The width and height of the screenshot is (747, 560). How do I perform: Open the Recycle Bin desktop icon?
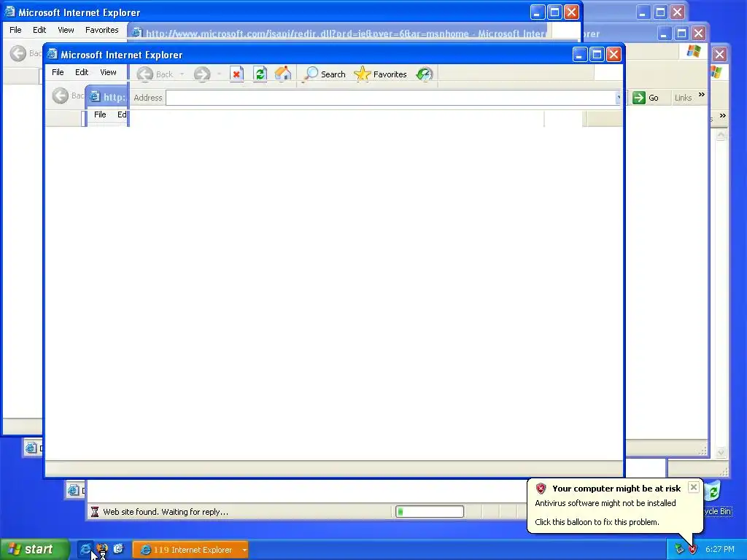click(717, 497)
